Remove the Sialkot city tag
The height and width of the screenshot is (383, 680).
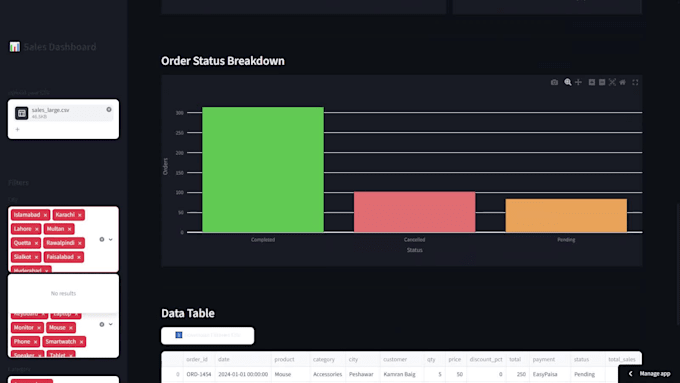click(36, 257)
